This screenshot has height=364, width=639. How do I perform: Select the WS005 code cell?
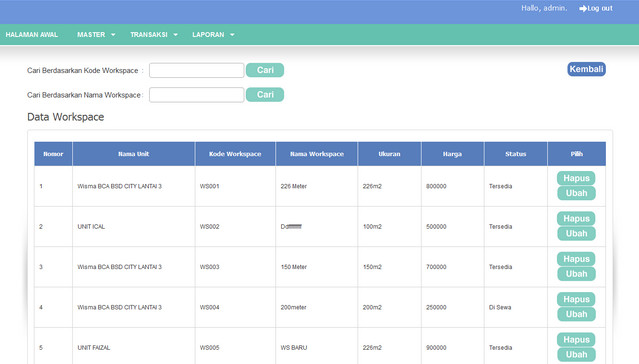click(x=235, y=346)
